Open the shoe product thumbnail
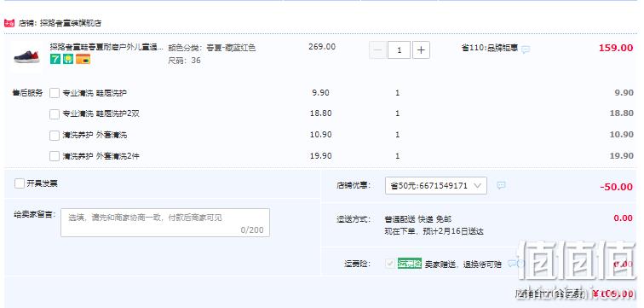644x308 pixels. click(x=26, y=57)
